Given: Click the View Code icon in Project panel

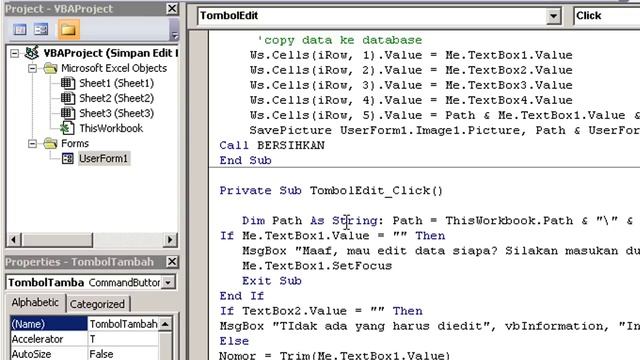Looking at the screenshot, I should click(20, 29).
